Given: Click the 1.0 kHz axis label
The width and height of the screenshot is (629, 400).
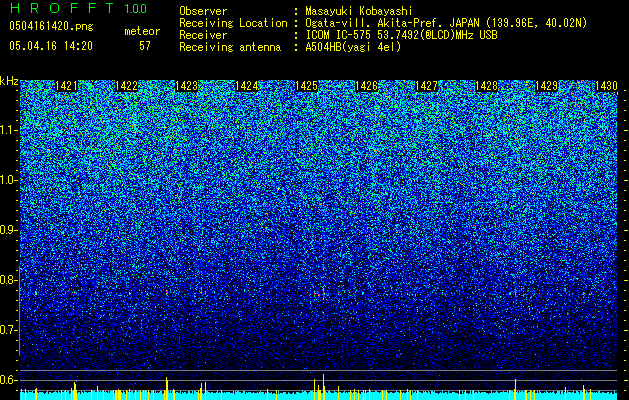Looking at the screenshot, I should tap(8, 180).
